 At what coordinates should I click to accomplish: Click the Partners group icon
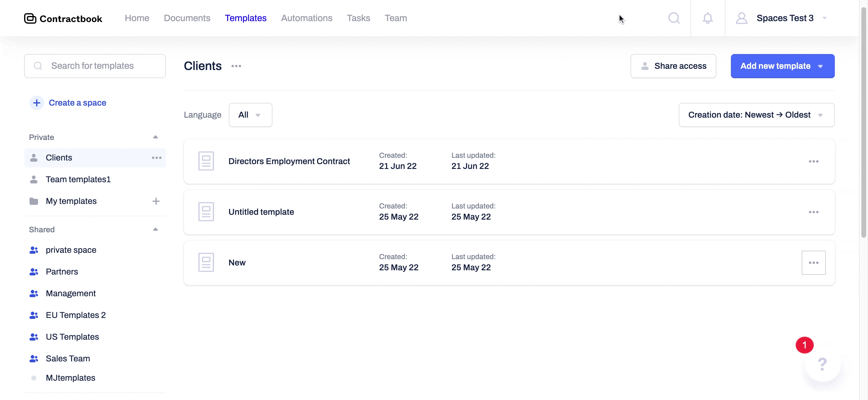point(34,272)
